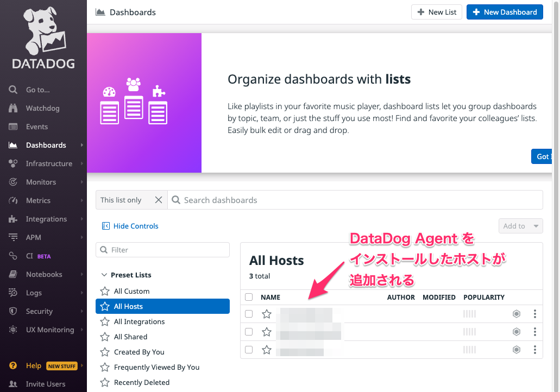Open the Add to dropdown
The width and height of the screenshot is (560, 392).
[520, 226]
